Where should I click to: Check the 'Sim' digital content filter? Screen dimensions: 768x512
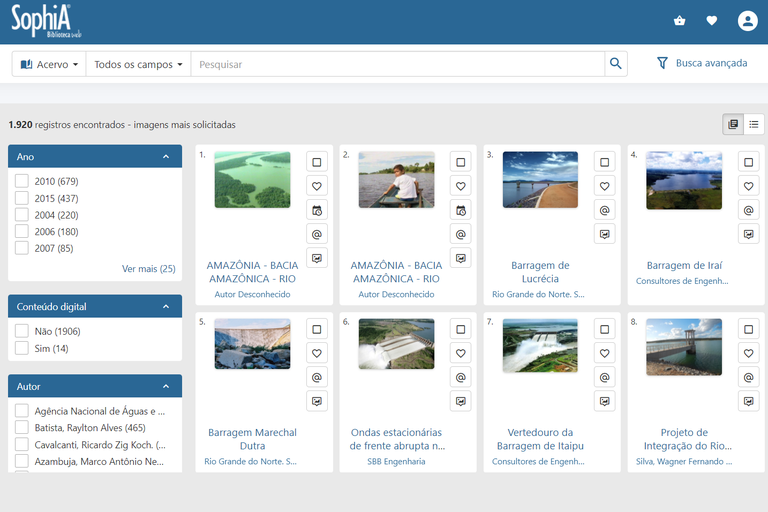click(x=22, y=348)
